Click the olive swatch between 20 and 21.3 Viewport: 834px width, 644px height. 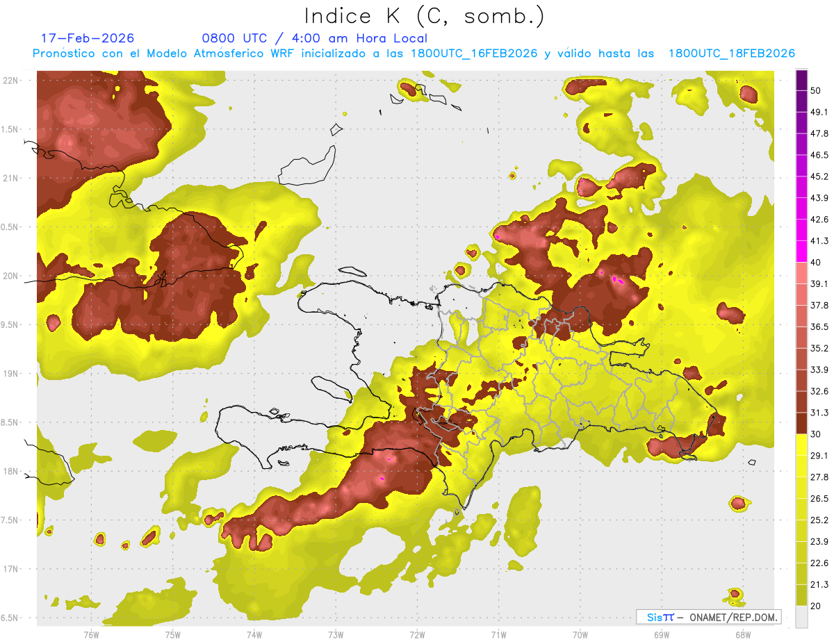(801, 596)
